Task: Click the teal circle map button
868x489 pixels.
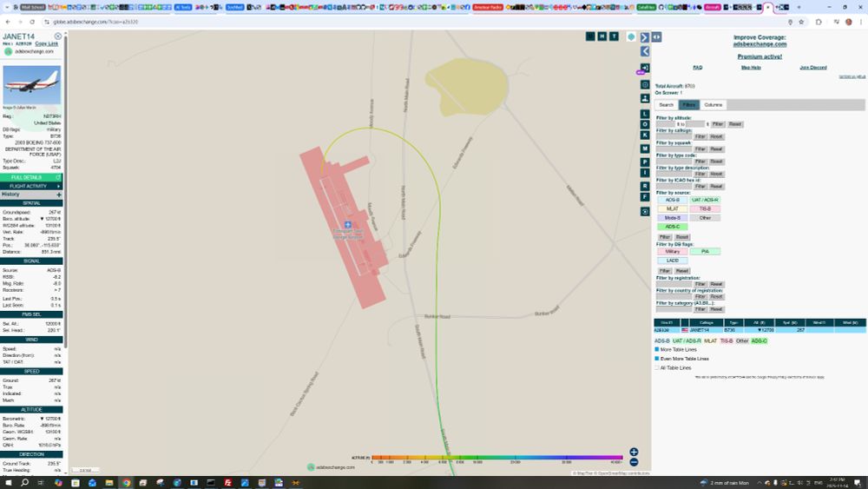Action: (x=631, y=36)
